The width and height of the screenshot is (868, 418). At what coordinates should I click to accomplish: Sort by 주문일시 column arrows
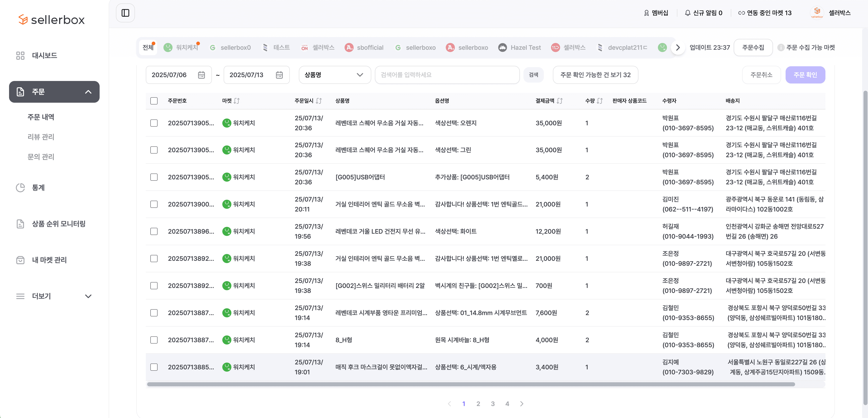(x=319, y=101)
